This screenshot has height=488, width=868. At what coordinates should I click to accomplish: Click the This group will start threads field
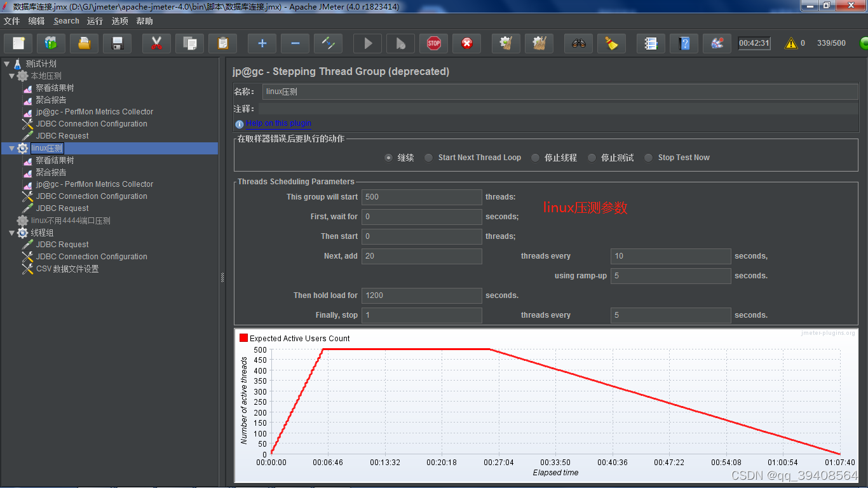click(x=422, y=197)
